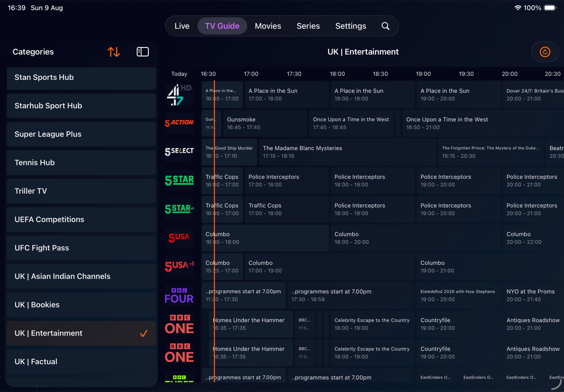Choose UEFA Competitions category

coord(81,219)
